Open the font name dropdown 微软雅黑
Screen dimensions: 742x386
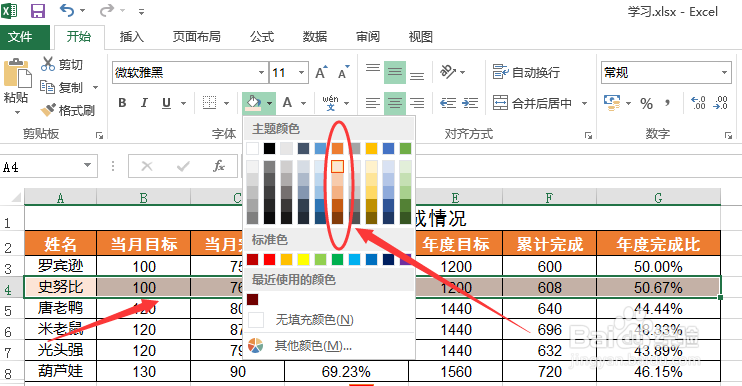click(x=261, y=73)
